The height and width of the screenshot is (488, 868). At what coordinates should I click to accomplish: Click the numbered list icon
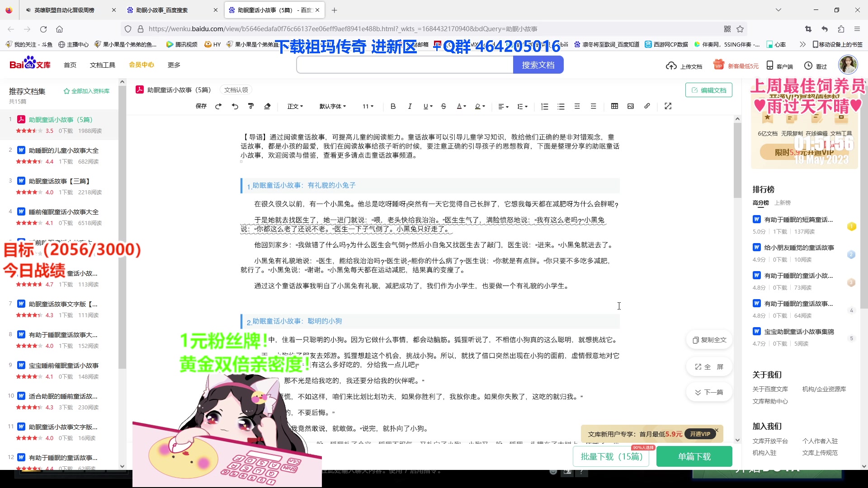tap(544, 106)
